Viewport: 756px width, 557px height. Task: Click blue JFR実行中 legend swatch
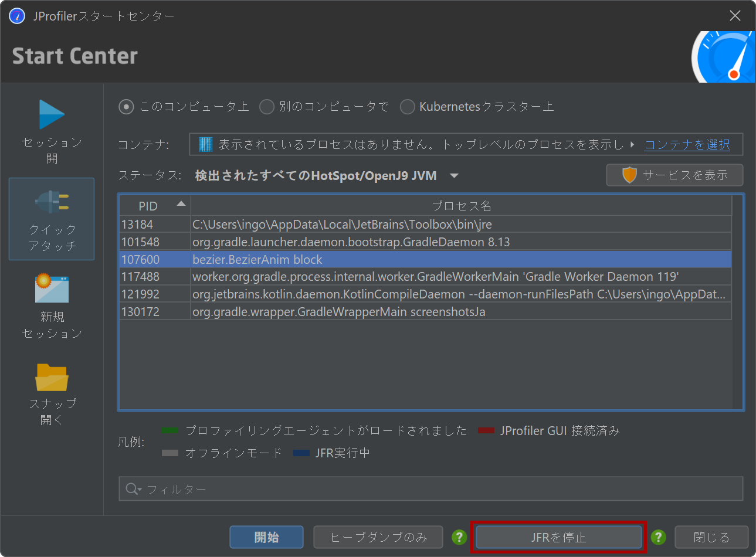click(301, 453)
